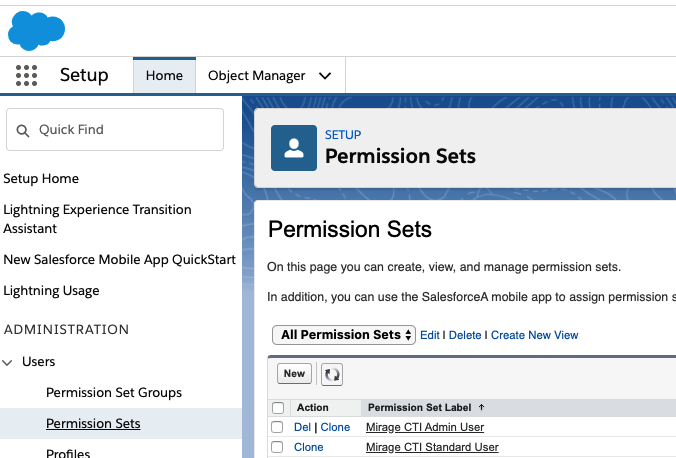
Task: Click the Delete view link
Action: pos(465,335)
